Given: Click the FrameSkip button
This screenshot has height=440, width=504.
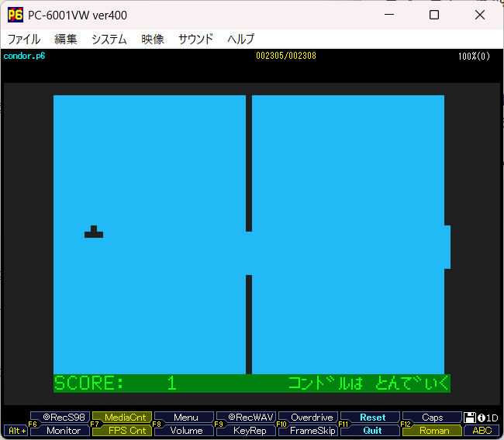Looking at the screenshot, I should (x=309, y=431).
